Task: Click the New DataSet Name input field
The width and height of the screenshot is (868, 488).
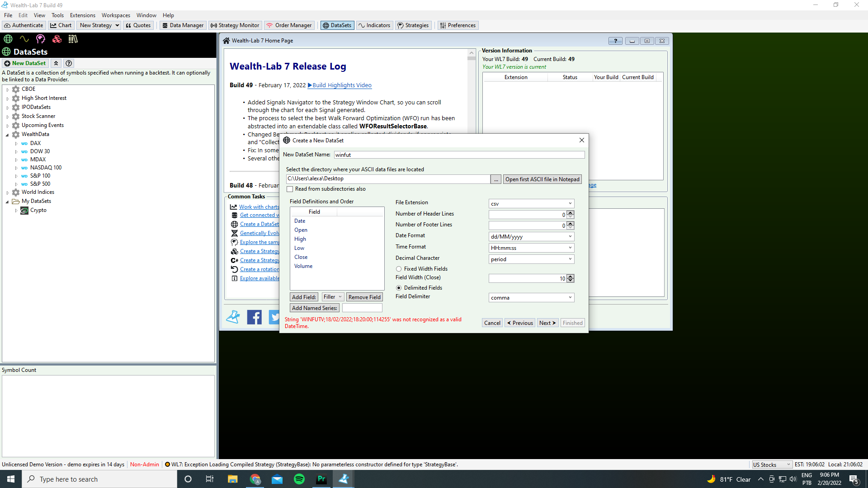Action: pyautogui.click(x=459, y=155)
